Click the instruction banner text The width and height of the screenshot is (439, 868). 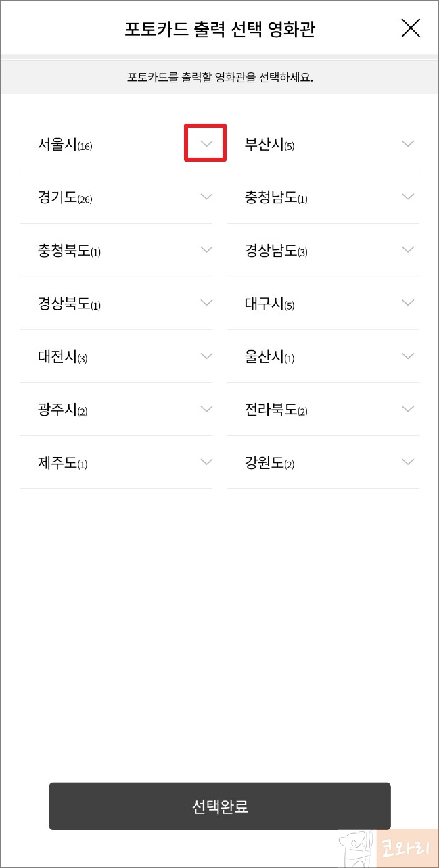click(x=219, y=76)
